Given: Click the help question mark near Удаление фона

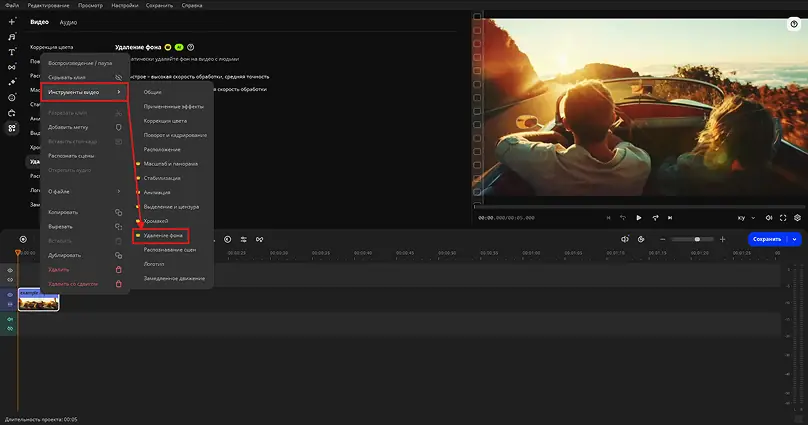Looking at the screenshot, I should click(191, 47).
